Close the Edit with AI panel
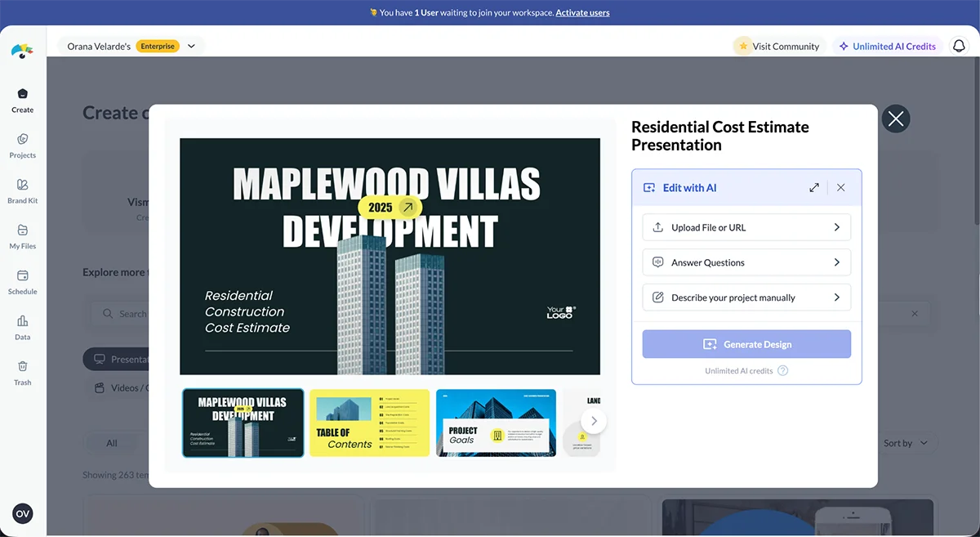 841,187
